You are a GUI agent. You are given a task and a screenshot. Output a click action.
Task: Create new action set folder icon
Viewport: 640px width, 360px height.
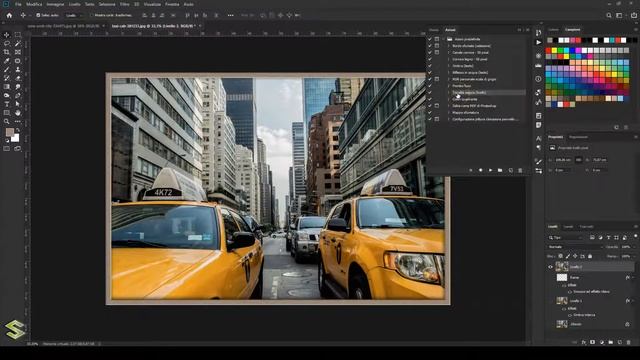(x=500, y=170)
